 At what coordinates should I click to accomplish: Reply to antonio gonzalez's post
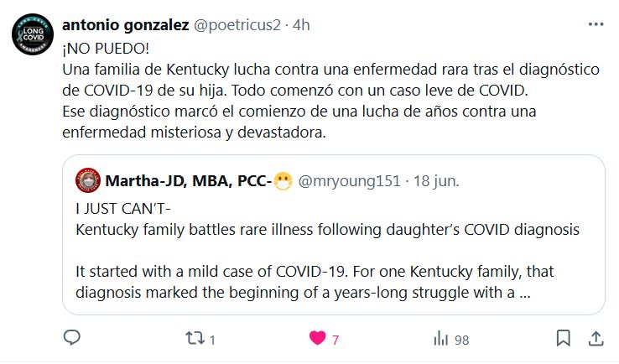point(72,339)
